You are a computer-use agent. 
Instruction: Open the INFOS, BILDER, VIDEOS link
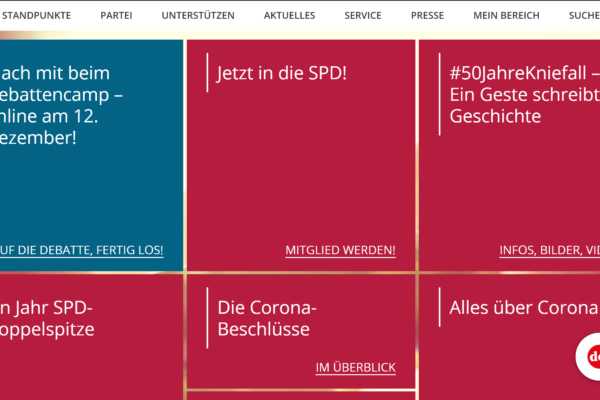[x=549, y=250]
